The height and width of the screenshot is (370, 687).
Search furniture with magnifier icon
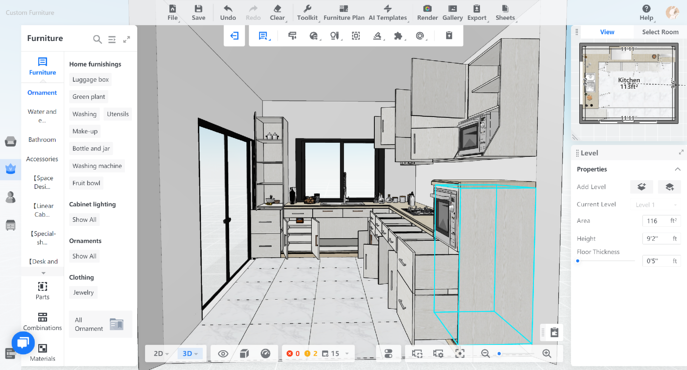97,39
